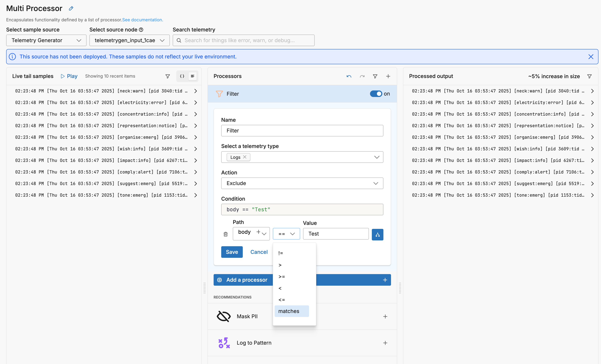Click the redo icon in Processors panel
601x364 pixels.
pos(362,76)
